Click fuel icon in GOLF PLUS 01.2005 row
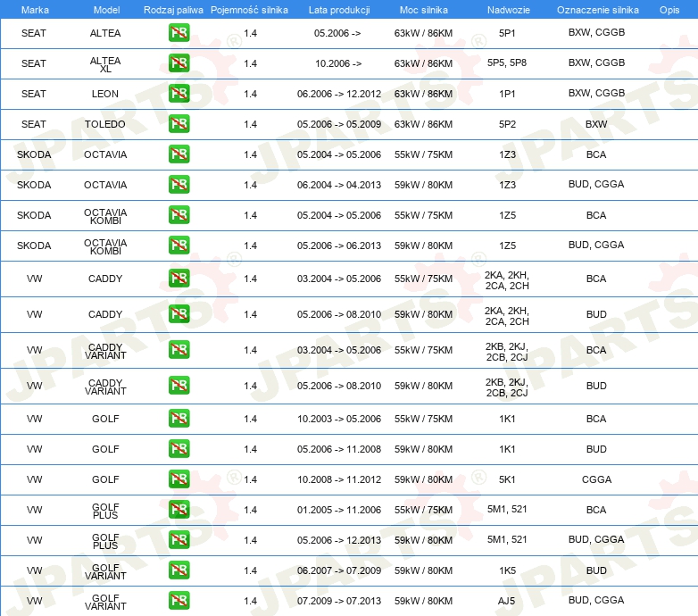The width and height of the screenshot is (698, 616). (179, 509)
